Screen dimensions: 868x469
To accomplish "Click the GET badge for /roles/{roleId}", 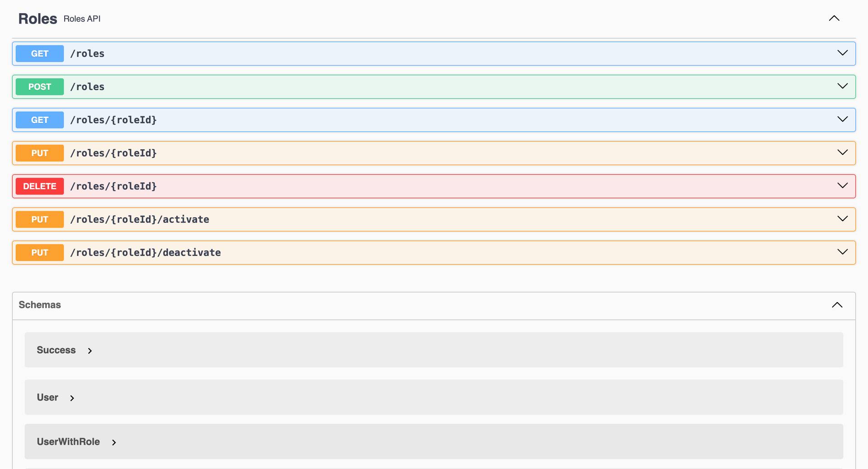I will (x=40, y=120).
